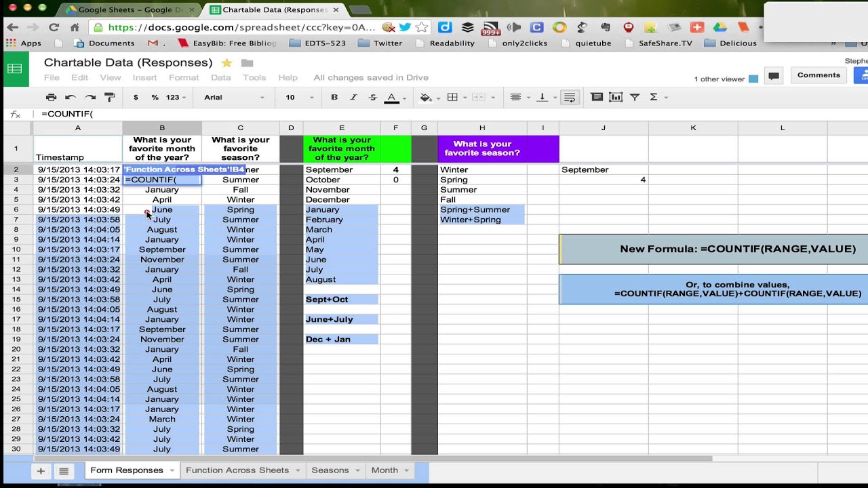868x488 pixels.
Task: Click the Redo arrow icon
Action: point(90,98)
